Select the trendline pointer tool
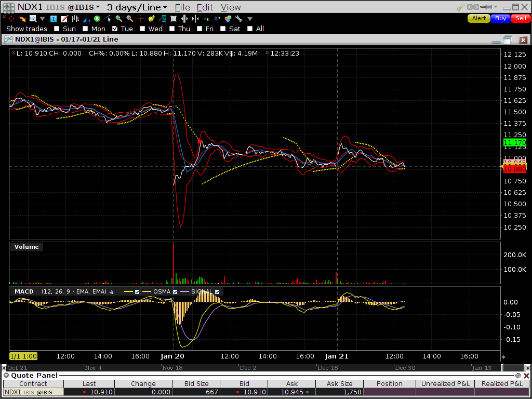Image resolution: width=532 pixels, height=399 pixels. [108, 19]
